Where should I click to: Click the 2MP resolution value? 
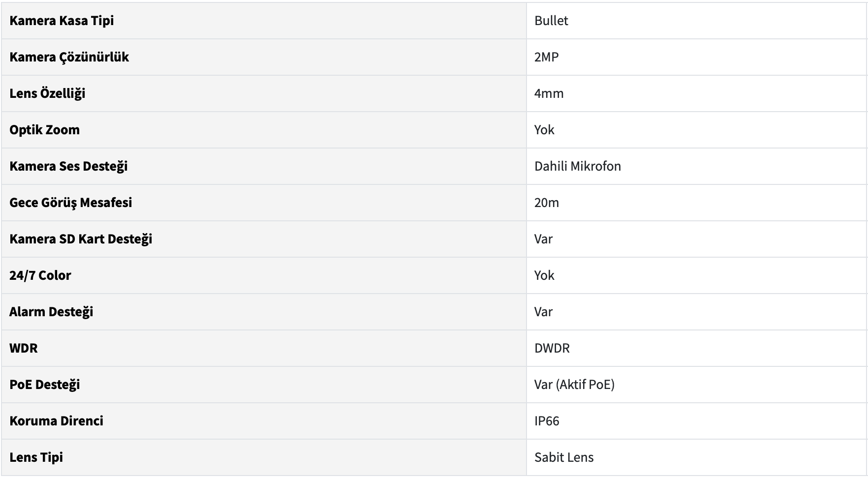pos(546,57)
